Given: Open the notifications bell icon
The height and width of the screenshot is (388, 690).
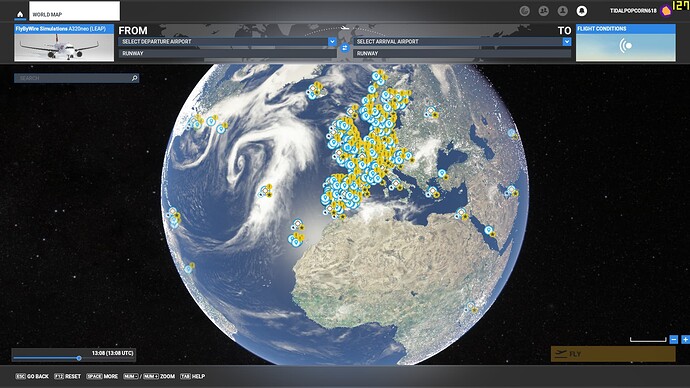Looking at the screenshot, I should pos(582,11).
